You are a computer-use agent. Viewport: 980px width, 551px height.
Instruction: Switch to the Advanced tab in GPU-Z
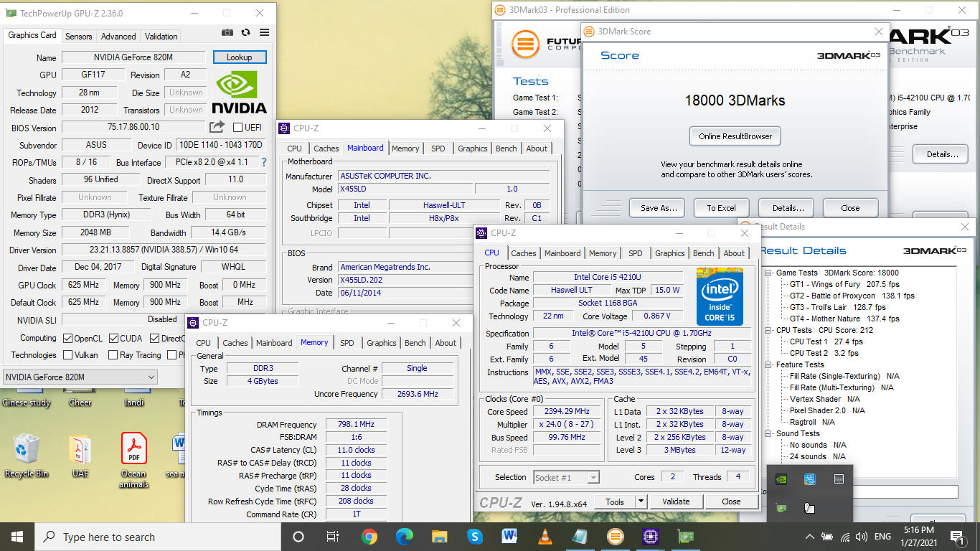(x=118, y=37)
